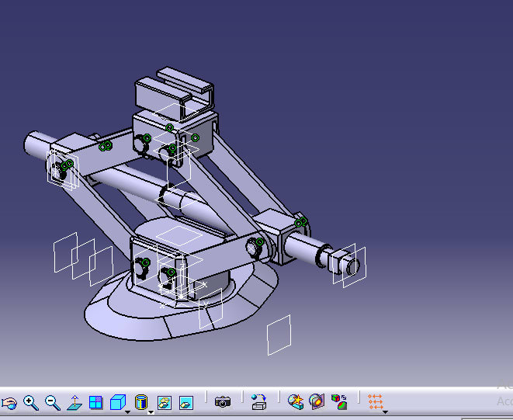Click the icon right of the camera
This screenshot has width=513, height=420.
point(259,402)
